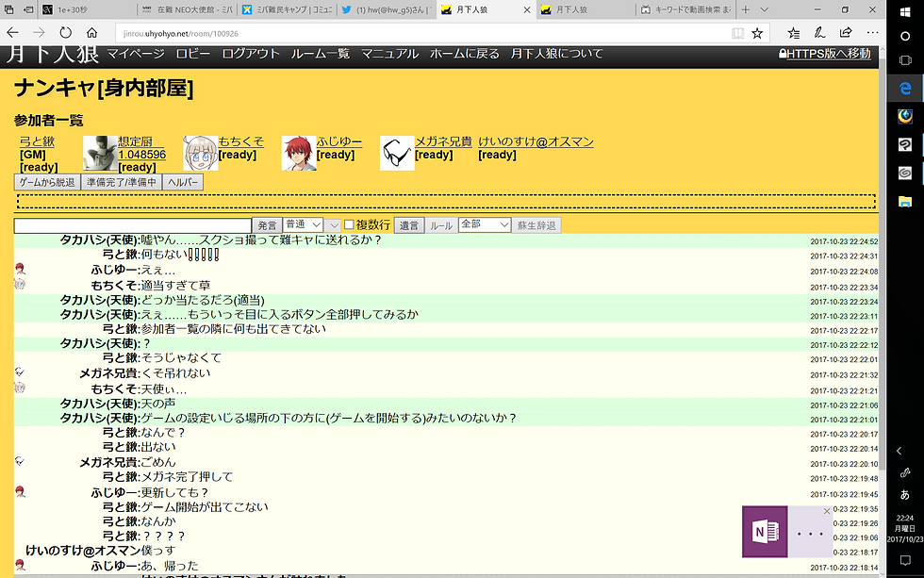Open the browser settings and more menu
This screenshot has width=924, height=578.
(872, 33)
